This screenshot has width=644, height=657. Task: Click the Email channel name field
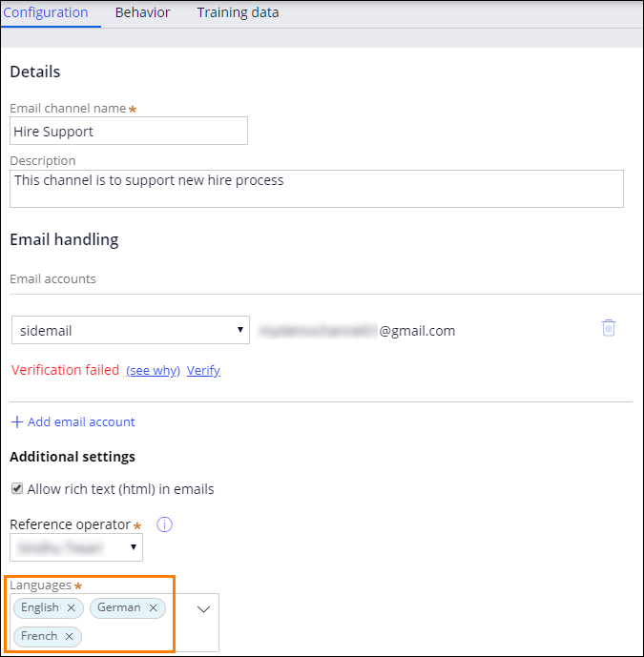pyautogui.click(x=129, y=131)
